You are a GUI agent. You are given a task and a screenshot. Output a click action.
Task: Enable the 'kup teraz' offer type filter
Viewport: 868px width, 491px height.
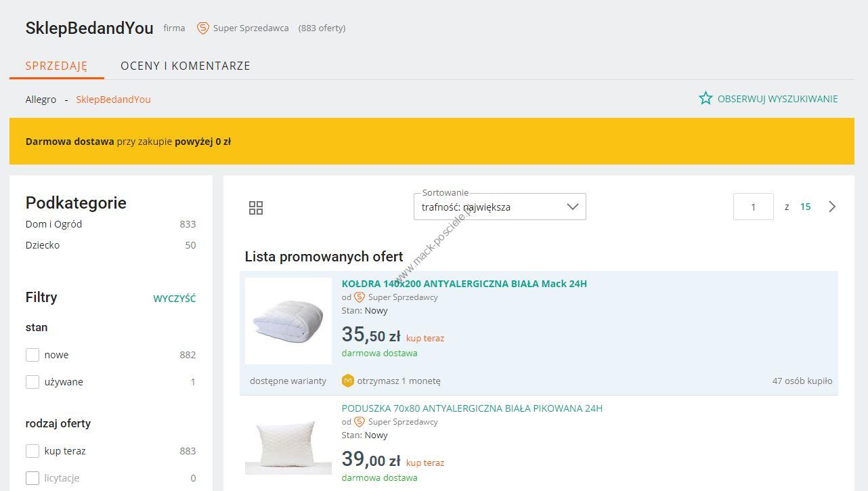pyautogui.click(x=32, y=451)
